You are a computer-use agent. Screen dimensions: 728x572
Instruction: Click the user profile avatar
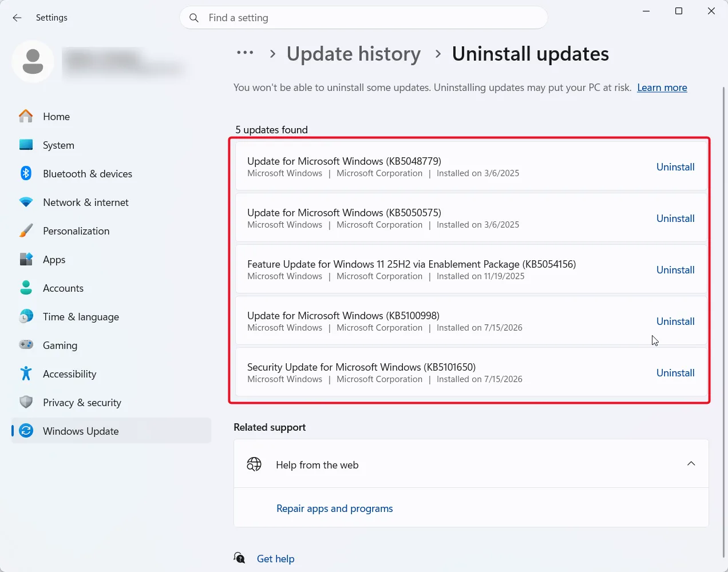coord(33,61)
